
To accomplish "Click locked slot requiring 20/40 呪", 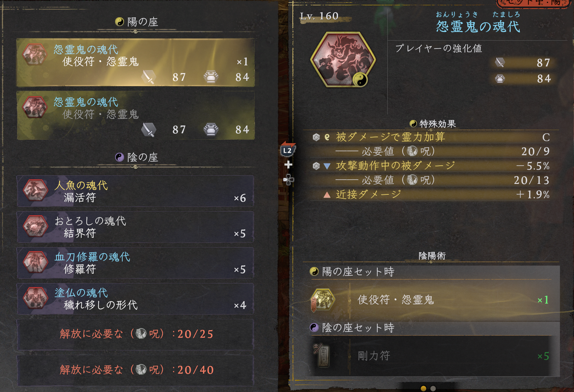I will click(135, 370).
